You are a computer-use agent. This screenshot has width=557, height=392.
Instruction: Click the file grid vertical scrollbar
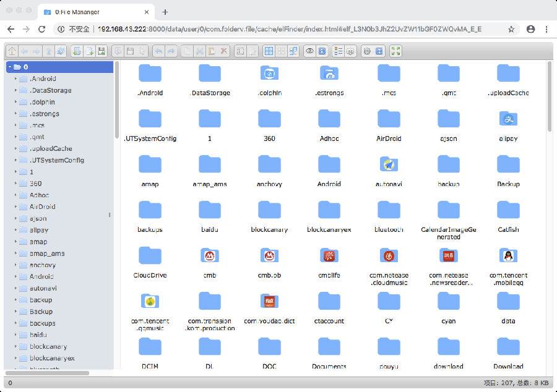[550, 96]
